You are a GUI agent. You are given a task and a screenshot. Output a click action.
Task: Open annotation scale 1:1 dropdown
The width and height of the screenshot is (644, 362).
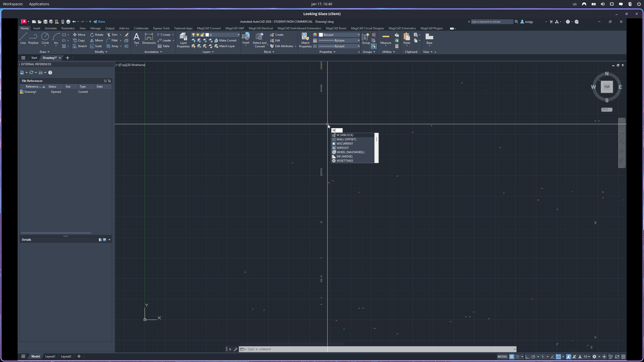click(587, 356)
